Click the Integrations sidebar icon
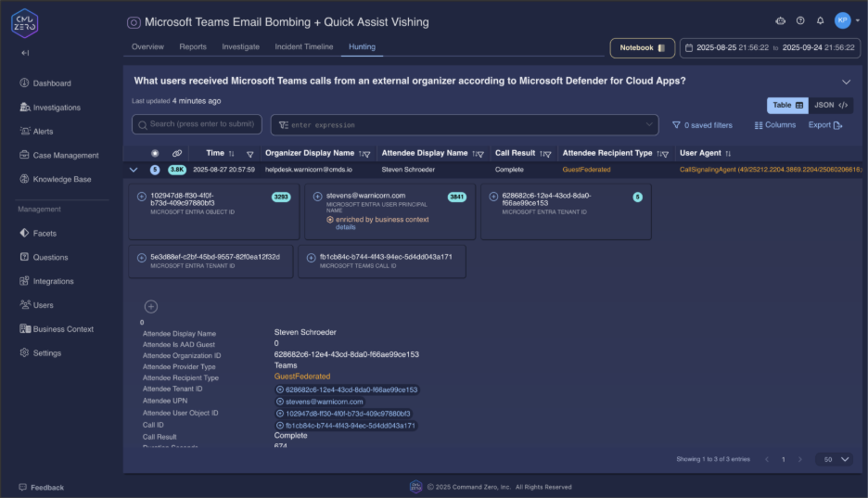 tap(24, 281)
